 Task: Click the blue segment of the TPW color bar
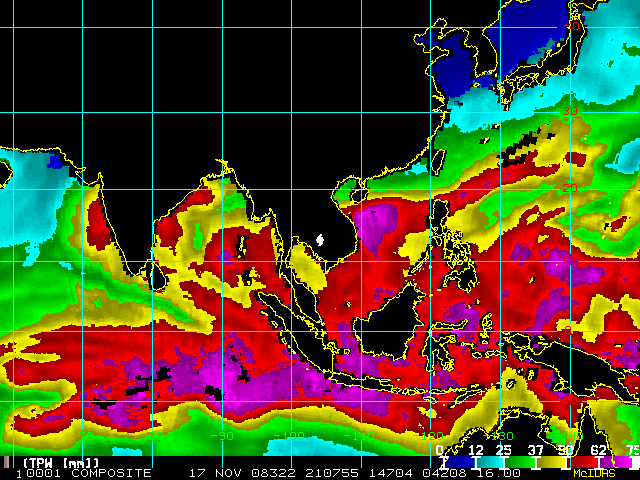tap(460, 462)
